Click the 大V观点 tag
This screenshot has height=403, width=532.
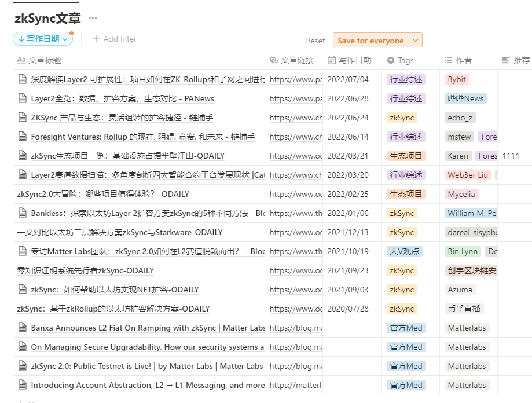coord(405,251)
